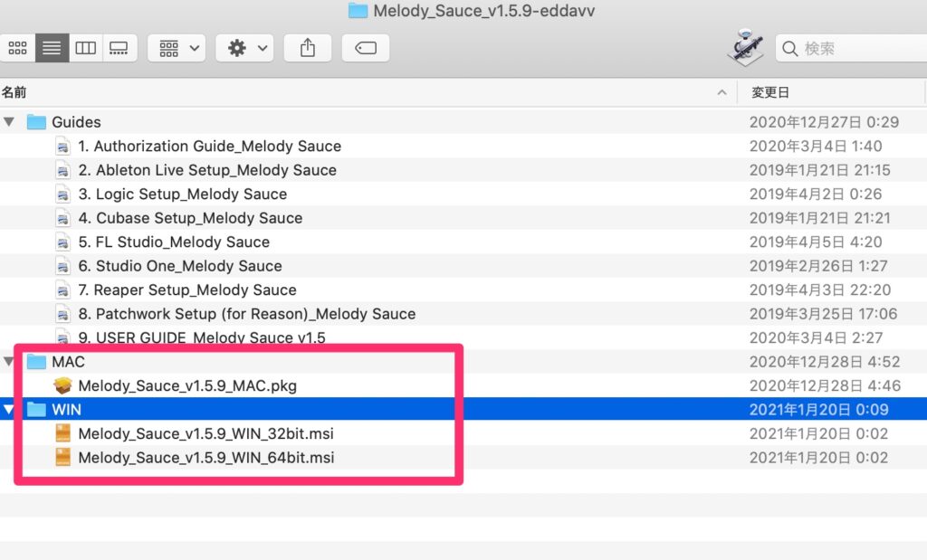Switch to gallery view in toolbar
The width and height of the screenshot is (927, 560).
click(x=119, y=48)
